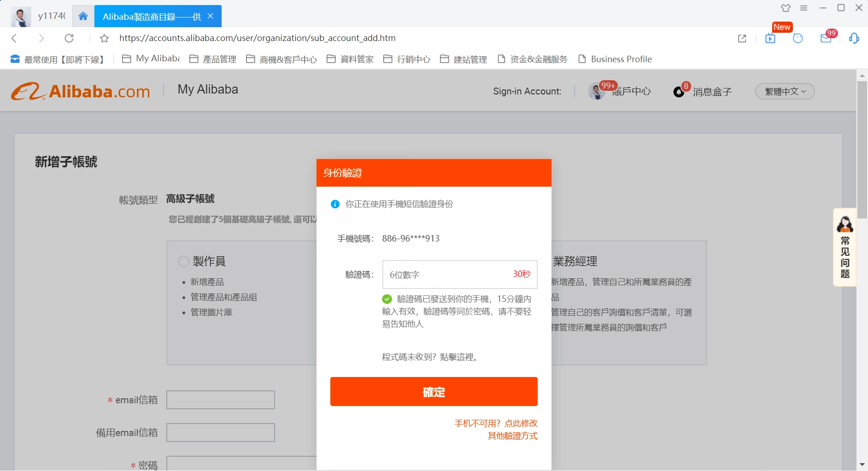The image size is (868, 471).
Task: Click the scrollbar down arrow
Action: coord(862,465)
